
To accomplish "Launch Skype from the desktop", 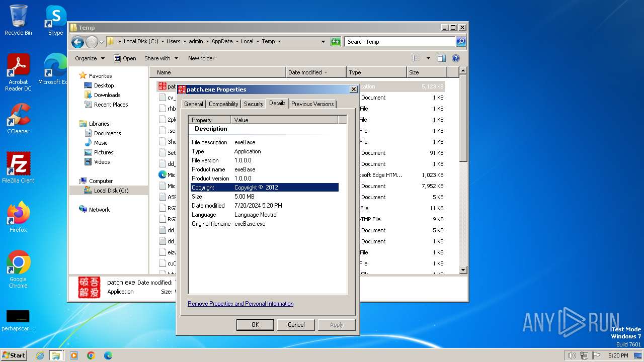I will pyautogui.click(x=55, y=20).
